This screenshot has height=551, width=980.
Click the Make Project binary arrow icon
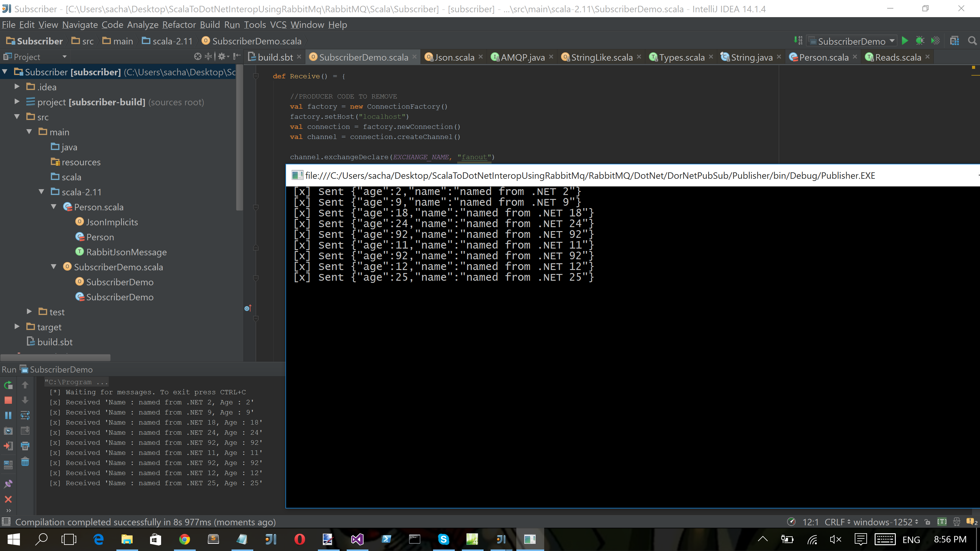[x=798, y=40]
